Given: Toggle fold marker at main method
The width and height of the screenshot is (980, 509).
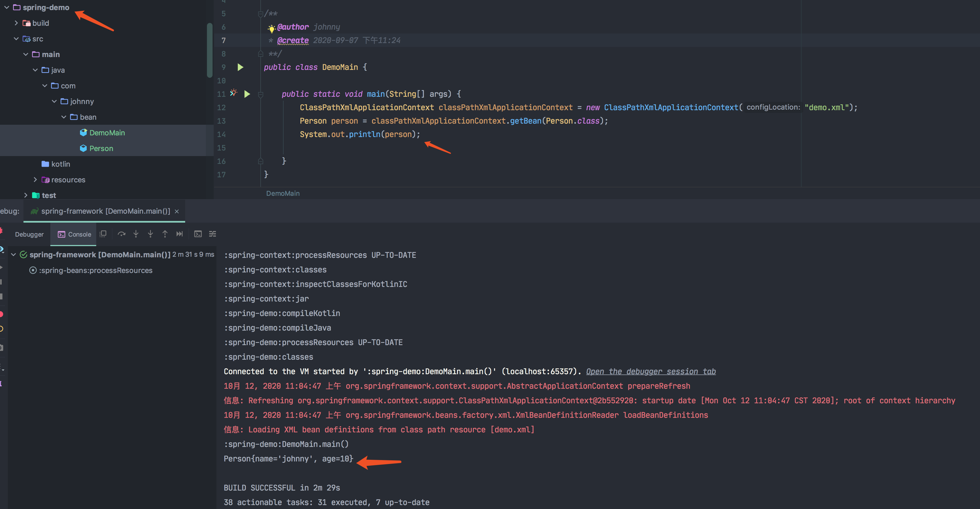Looking at the screenshot, I should [x=261, y=94].
